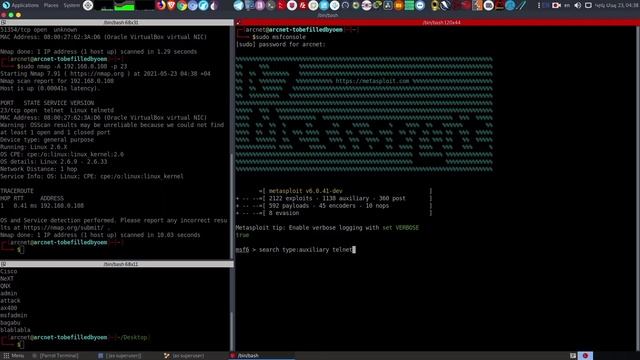Click the yellow window control dot
Screen dimensions: 640x360
pos(18,15)
